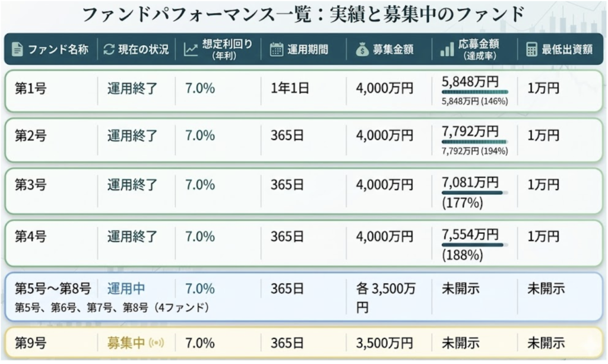Viewport: 608px width, 364px height.
Task: Open the 第9号 fund name
Action: [x=31, y=343]
